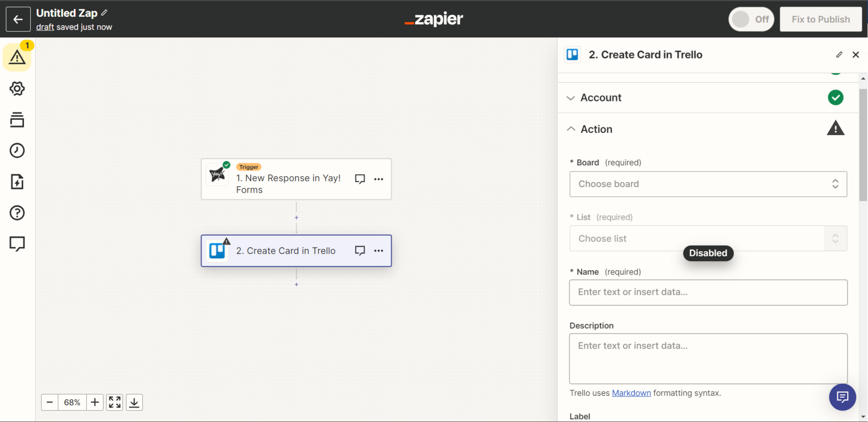868x422 pixels.
Task: Open Zap history clock icon
Action: pyautogui.click(x=17, y=151)
